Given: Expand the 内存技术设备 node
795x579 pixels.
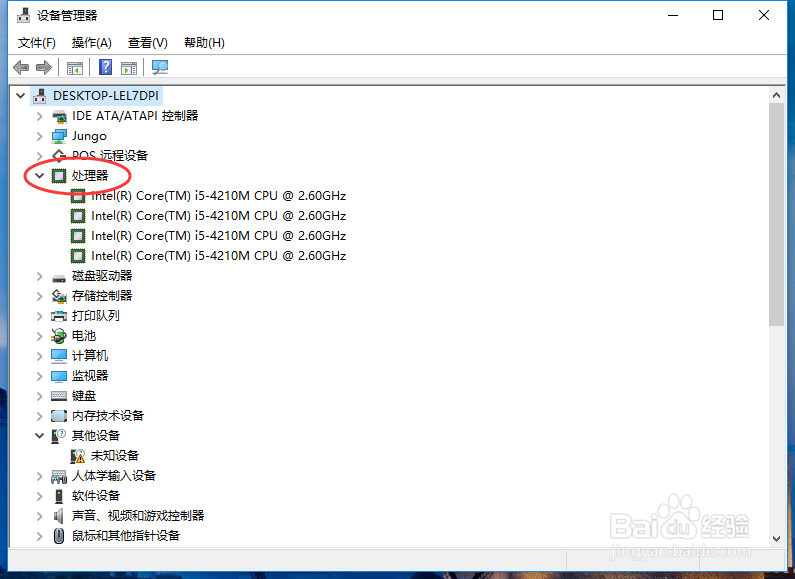Looking at the screenshot, I should [x=40, y=416].
